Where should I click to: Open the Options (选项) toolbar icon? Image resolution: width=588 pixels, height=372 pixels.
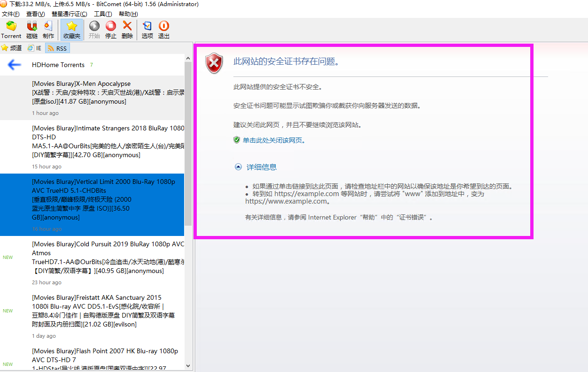click(147, 30)
